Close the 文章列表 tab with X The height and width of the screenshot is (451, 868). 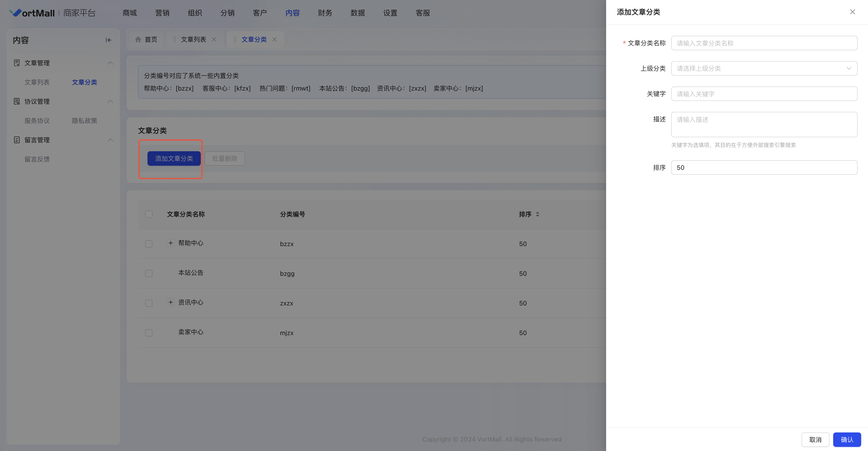tap(214, 39)
